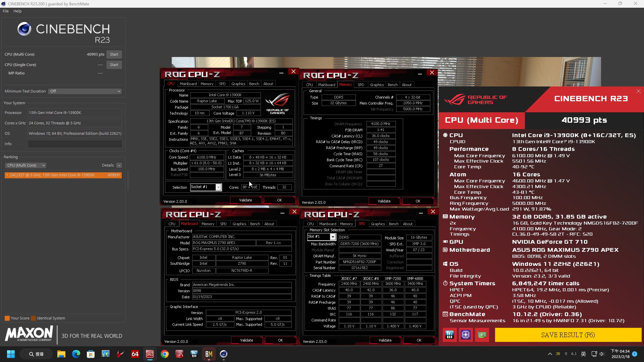Switch to Cinebench taskbar icon
The height and width of the screenshot is (362, 644).
224,354
